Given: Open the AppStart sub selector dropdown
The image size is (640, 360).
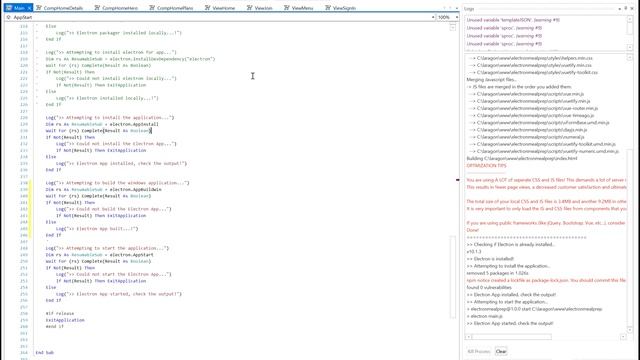Looking at the screenshot, I should [x=433, y=17].
